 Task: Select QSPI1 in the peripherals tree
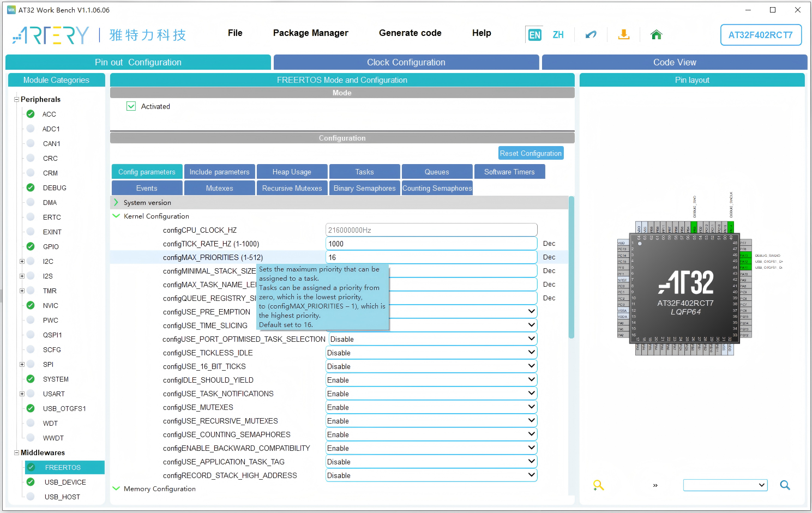[52, 335]
